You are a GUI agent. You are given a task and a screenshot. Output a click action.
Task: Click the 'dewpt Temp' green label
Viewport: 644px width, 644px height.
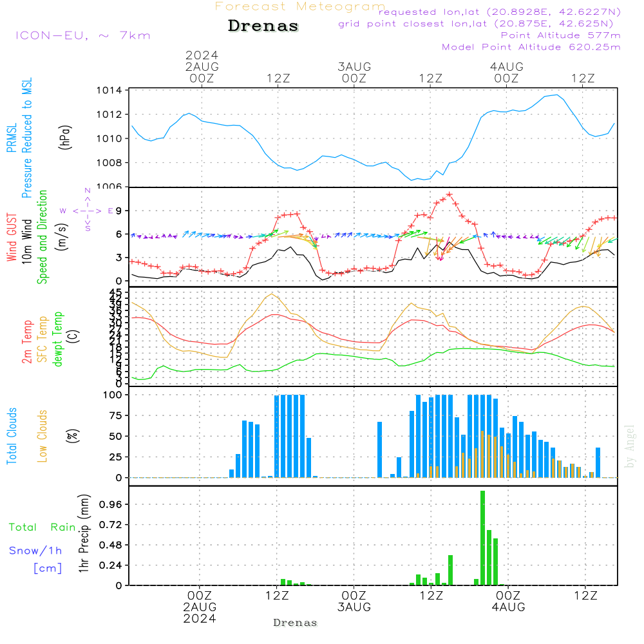pos(57,339)
